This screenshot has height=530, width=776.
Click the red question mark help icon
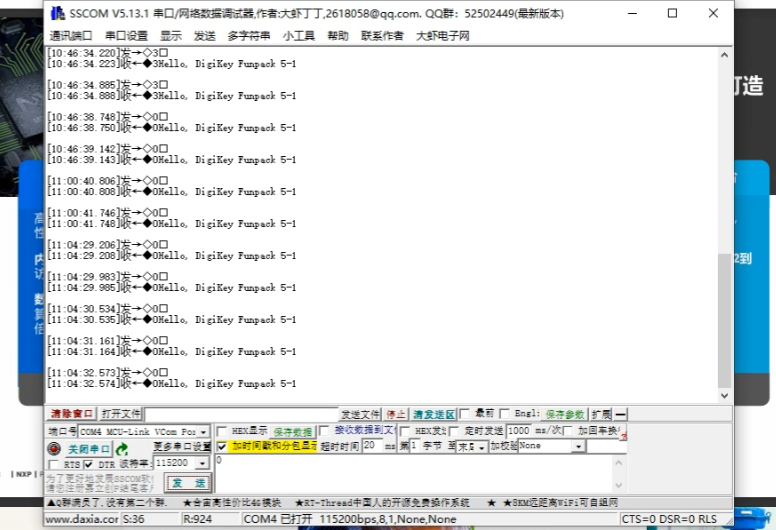point(623,436)
